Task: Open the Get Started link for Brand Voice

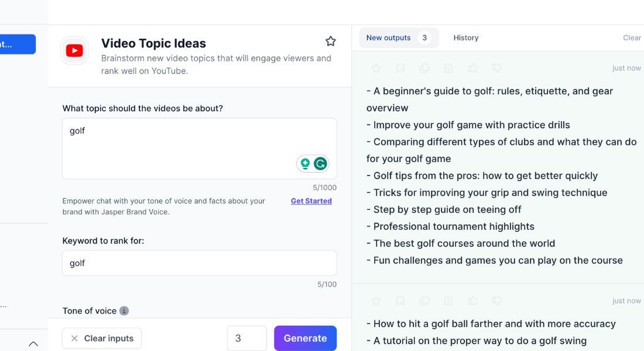Action: click(311, 201)
